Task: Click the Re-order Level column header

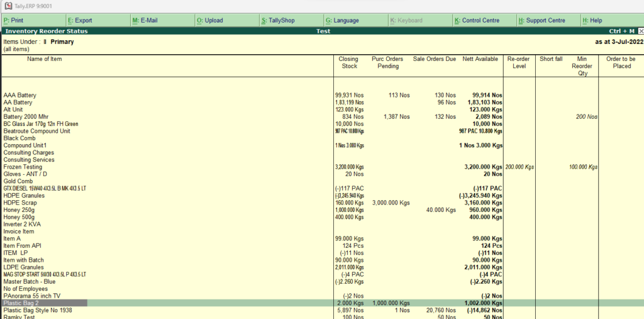Action: [x=519, y=62]
